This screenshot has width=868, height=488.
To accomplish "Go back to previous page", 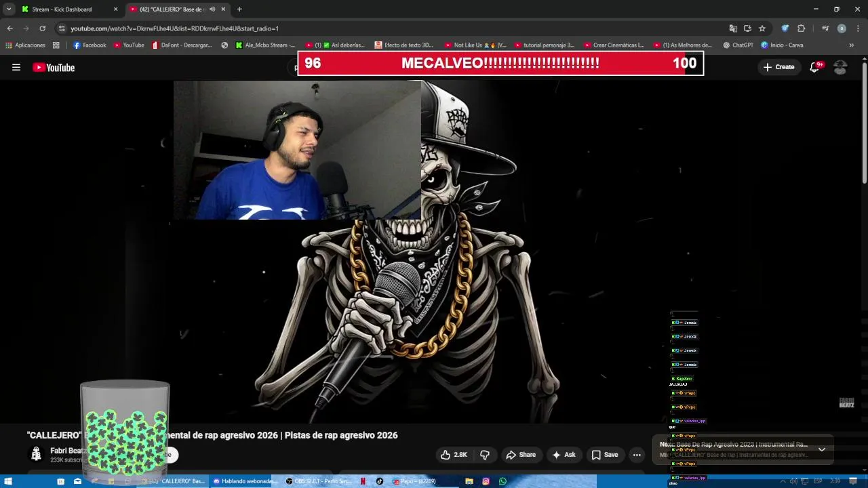I will point(9,28).
